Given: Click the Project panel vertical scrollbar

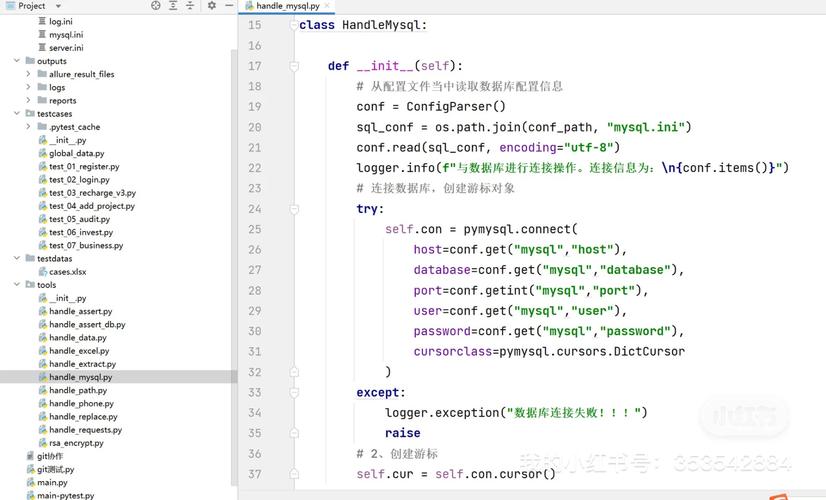Looking at the screenshot, I should coord(234,266).
